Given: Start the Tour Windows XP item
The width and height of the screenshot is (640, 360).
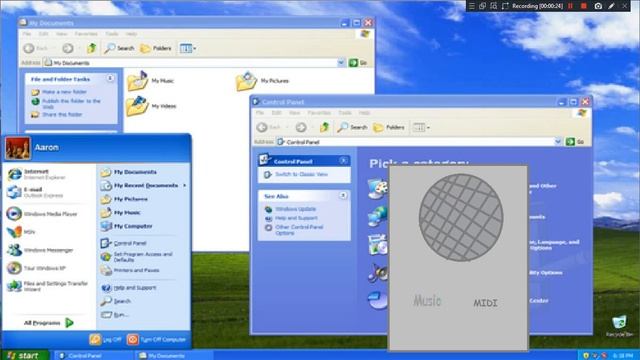Looking at the screenshot, I should tap(36, 268).
